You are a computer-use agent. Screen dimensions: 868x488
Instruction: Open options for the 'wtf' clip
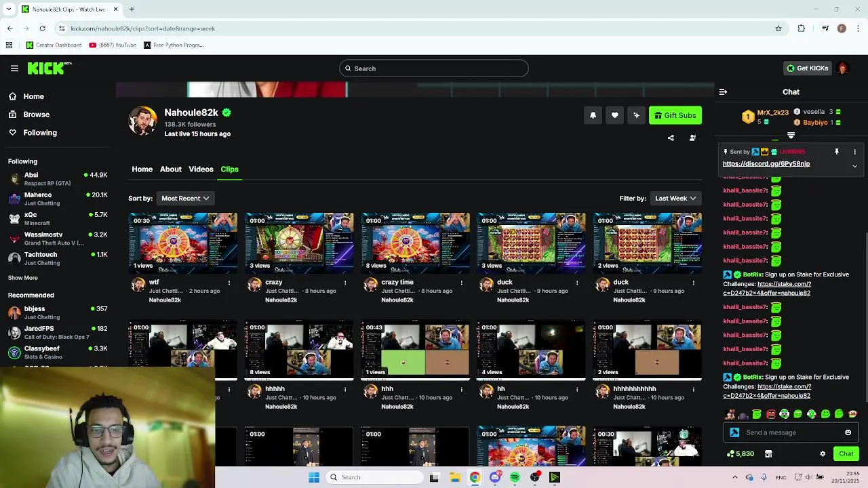click(x=229, y=283)
